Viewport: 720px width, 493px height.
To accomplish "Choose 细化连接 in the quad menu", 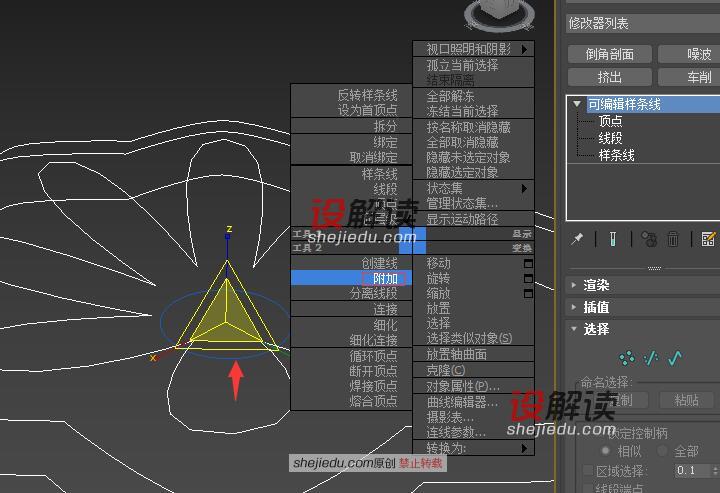I will tap(351, 340).
